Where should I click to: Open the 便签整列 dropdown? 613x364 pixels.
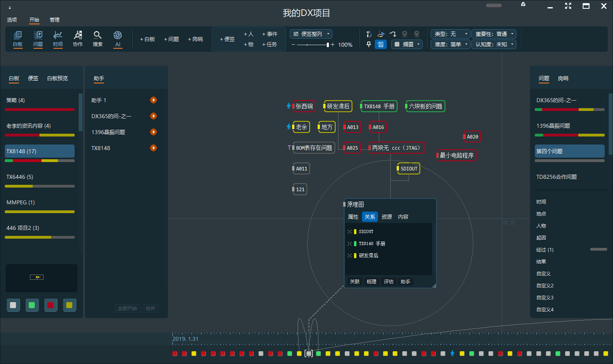tap(311, 34)
